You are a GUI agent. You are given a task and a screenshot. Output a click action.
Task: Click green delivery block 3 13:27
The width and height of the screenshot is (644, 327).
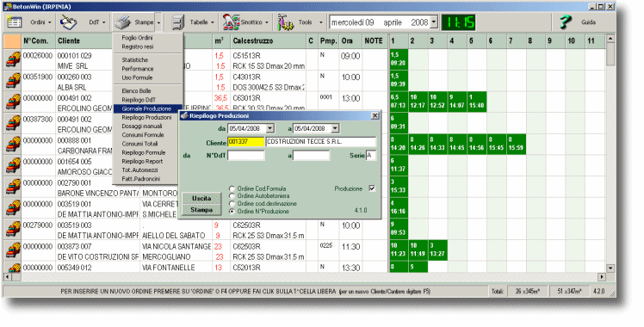[x=437, y=250]
